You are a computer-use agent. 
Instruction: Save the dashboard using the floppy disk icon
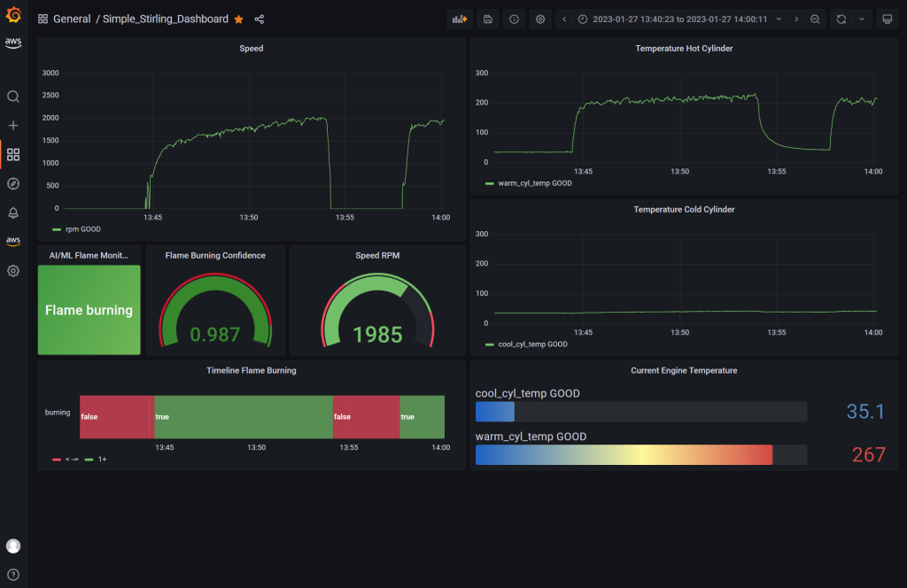[x=487, y=19]
